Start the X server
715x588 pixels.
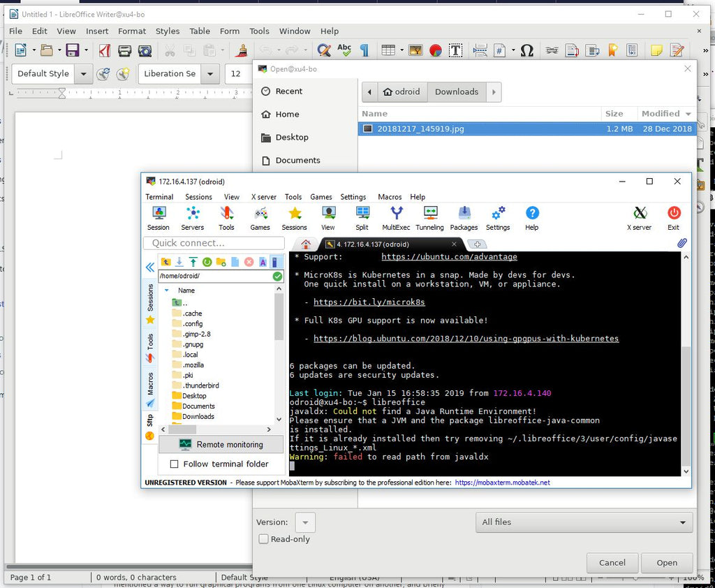[x=639, y=217]
